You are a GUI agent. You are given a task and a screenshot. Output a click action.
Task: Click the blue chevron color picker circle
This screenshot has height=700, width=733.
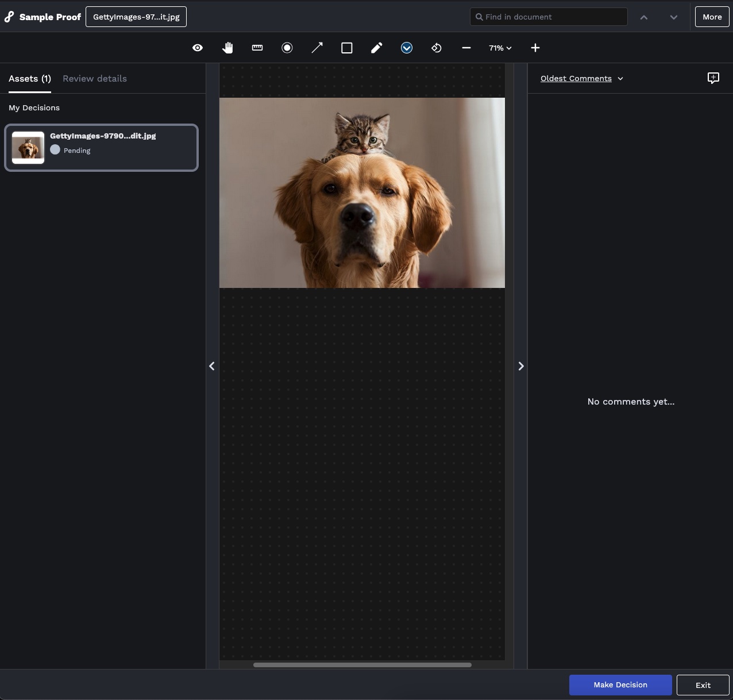point(407,48)
